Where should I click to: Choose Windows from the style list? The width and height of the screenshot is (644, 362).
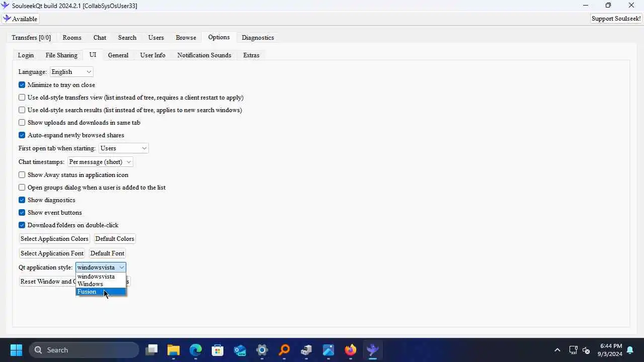[101, 284]
